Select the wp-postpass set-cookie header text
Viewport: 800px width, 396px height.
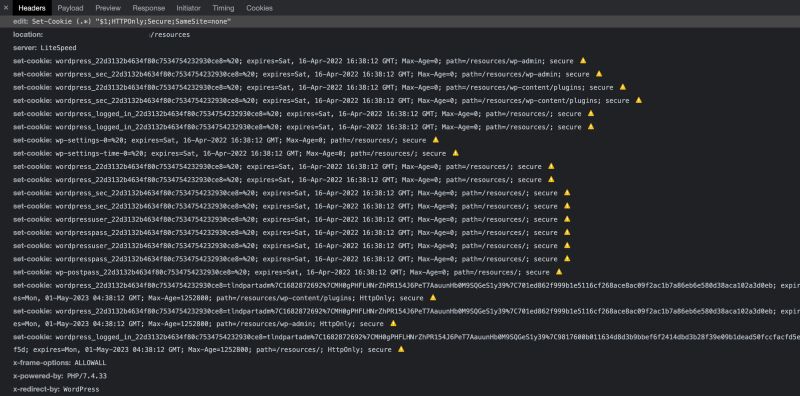[x=281, y=272]
